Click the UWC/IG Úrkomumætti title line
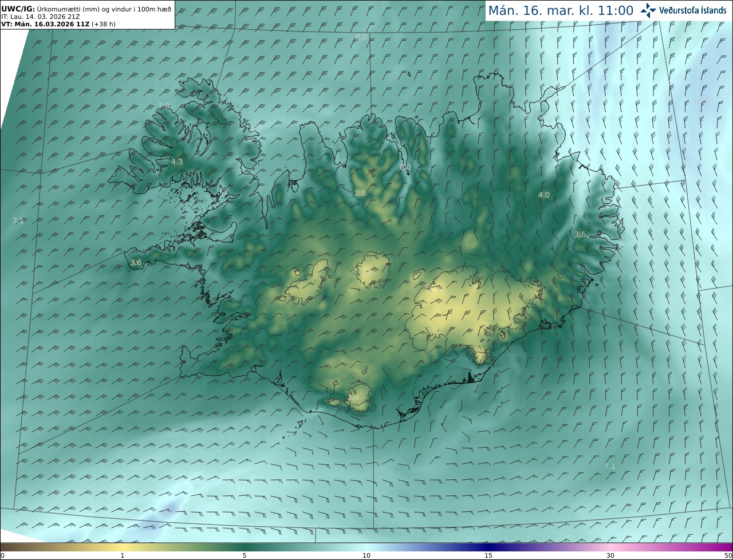 pos(86,9)
